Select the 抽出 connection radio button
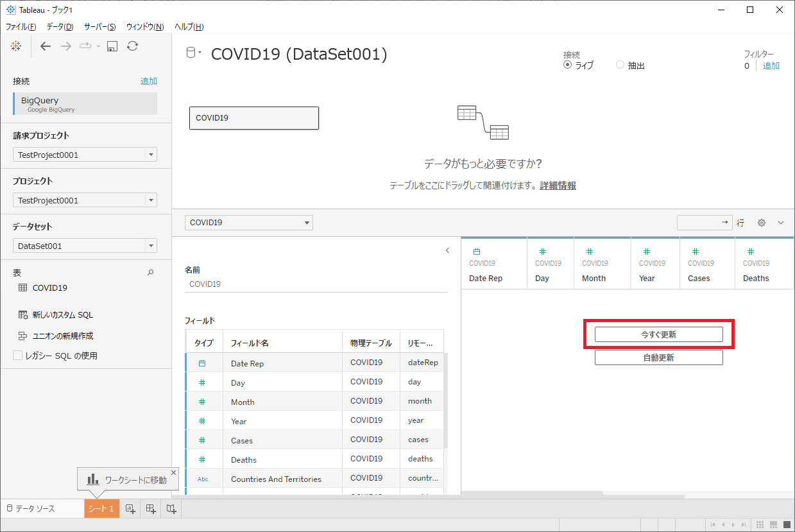Image resolution: width=795 pixels, height=532 pixels. (x=620, y=65)
